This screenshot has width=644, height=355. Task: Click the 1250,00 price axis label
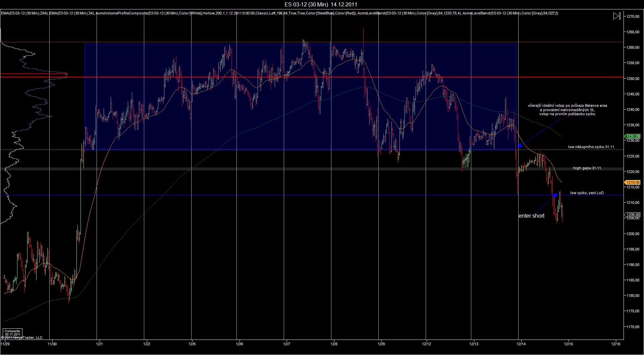pyautogui.click(x=633, y=79)
